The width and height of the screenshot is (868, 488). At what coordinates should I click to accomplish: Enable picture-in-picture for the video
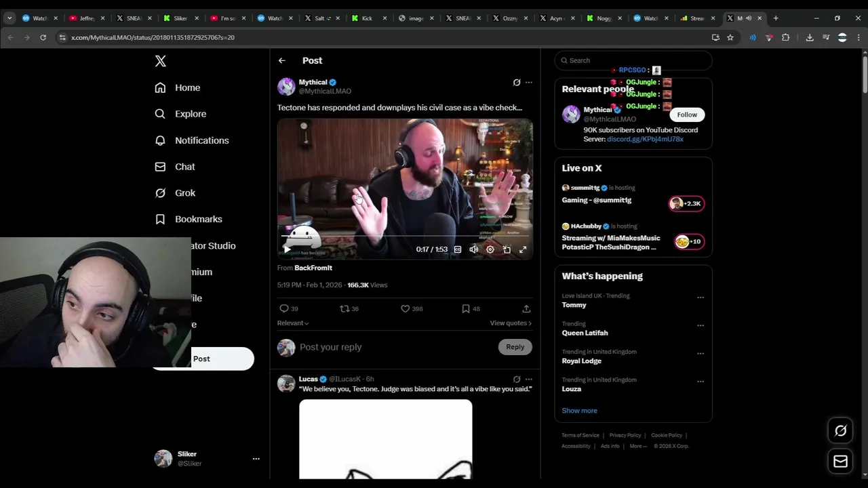[x=507, y=249]
